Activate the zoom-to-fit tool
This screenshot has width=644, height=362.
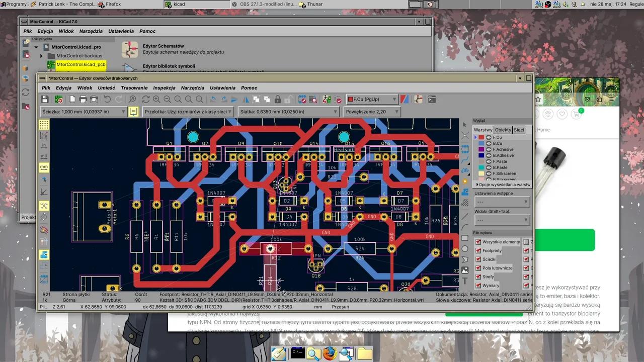point(179,99)
